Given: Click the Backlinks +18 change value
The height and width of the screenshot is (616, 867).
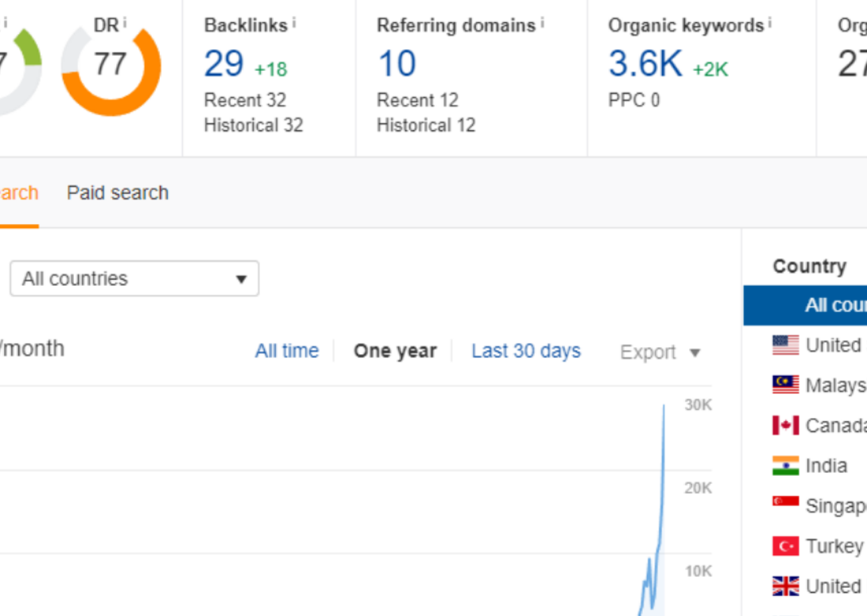Looking at the screenshot, I should tap(271, 69).
